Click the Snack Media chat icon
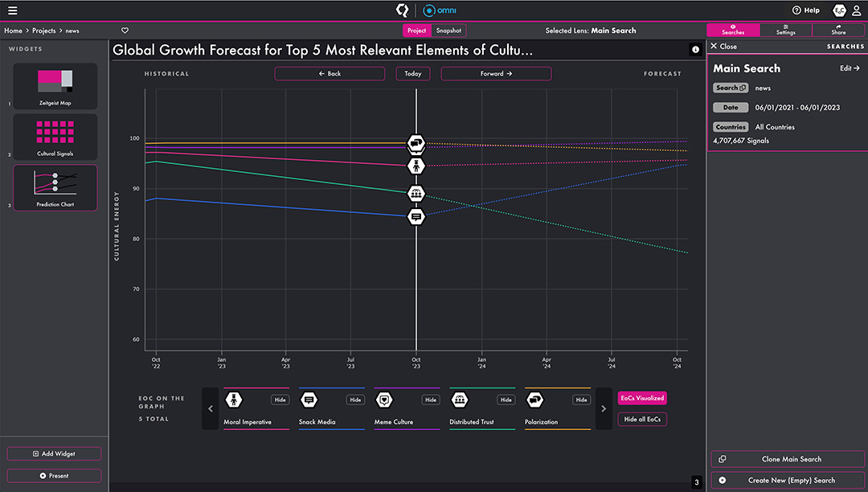This screenshot has height=492, width=868. click(x=309, y=400)
